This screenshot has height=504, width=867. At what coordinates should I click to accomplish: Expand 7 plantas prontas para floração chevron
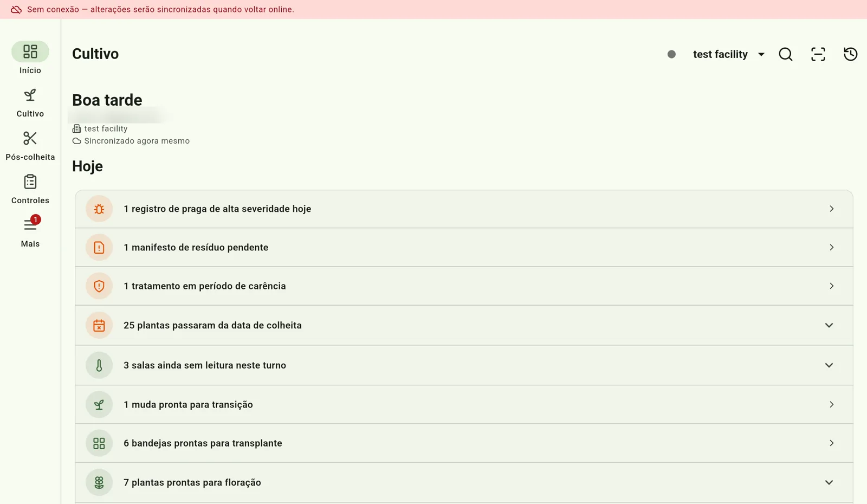[829, 482]
